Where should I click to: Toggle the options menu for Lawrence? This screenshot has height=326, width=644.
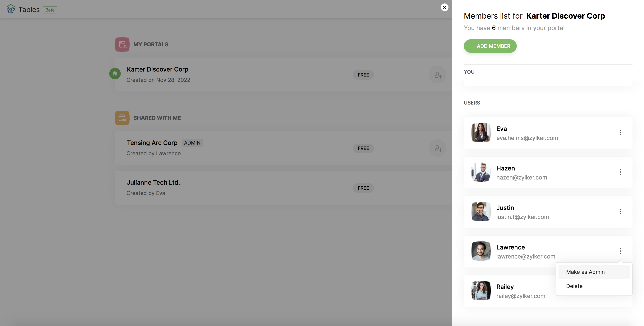point(620,251)
